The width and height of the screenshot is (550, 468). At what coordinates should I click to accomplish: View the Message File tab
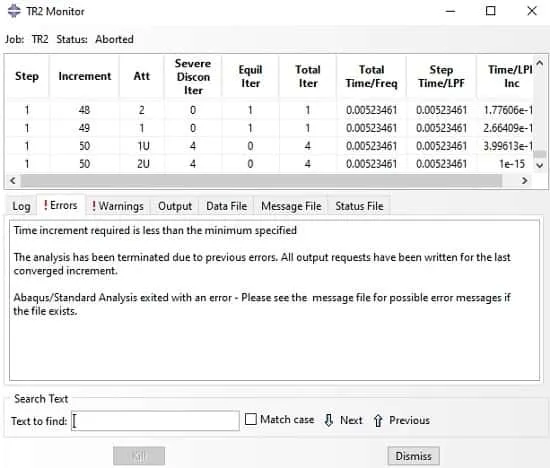(291, 206)
